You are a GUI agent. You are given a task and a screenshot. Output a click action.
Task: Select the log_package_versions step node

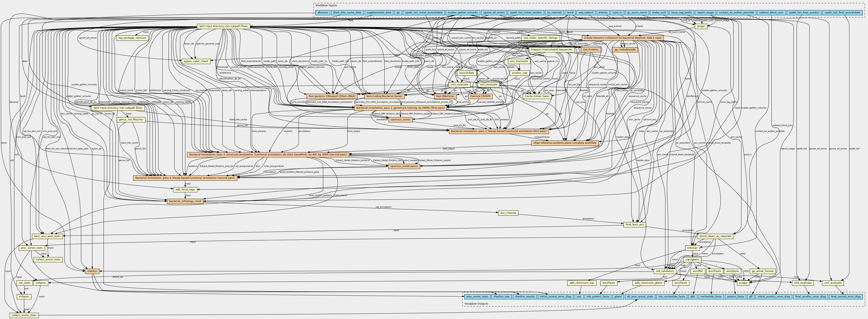(132, 38)
